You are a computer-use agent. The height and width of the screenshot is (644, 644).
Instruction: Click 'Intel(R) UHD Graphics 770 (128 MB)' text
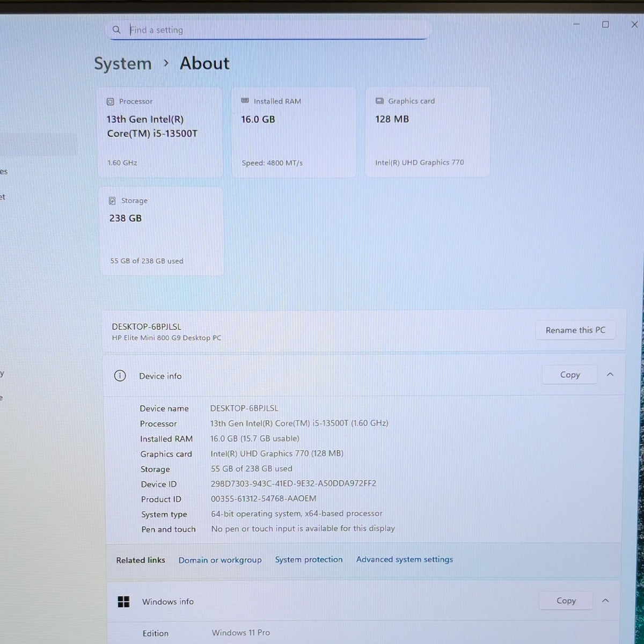pos(277,453)
